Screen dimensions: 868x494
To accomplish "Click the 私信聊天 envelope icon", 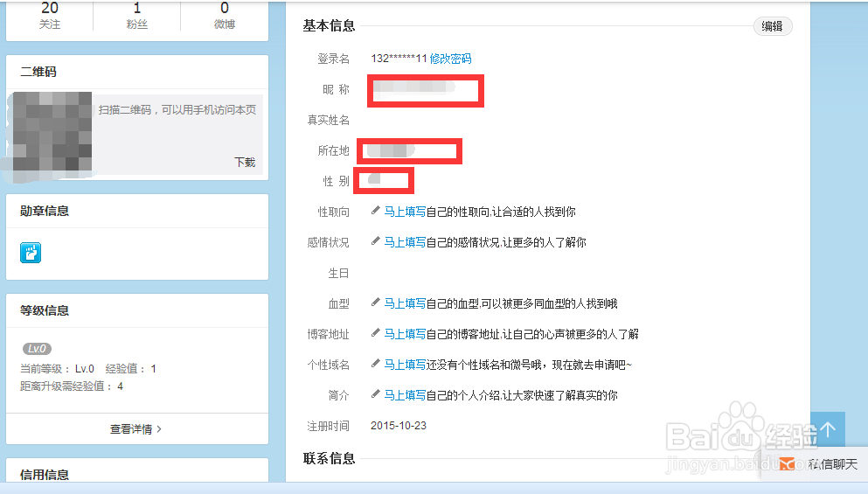I will 788,463.
